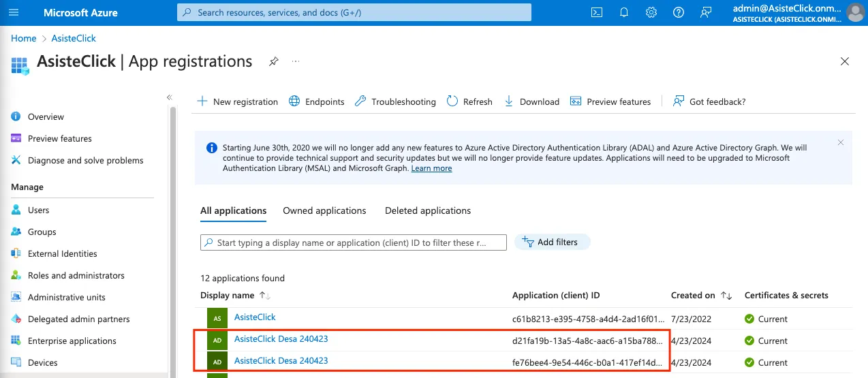Click the Add filters button
Image resolution: width=868 pixels, height=378 pixels.
[552, 242]
